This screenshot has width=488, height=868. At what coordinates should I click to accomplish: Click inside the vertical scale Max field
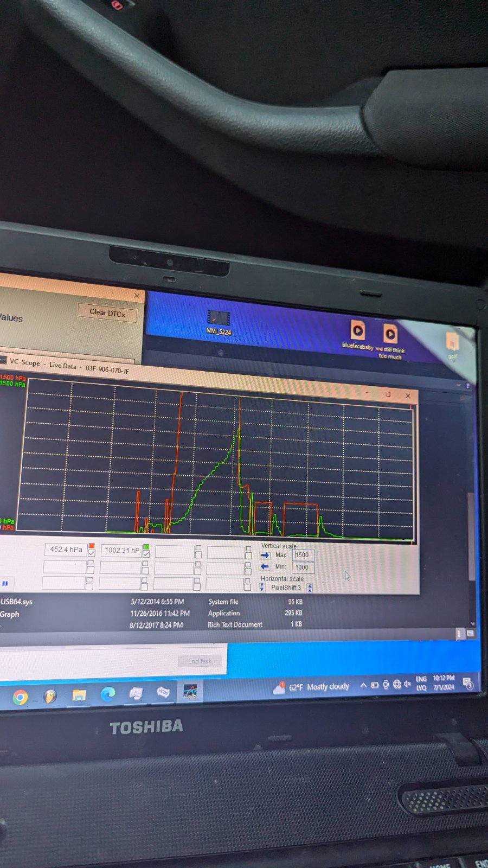click(303, 555)
